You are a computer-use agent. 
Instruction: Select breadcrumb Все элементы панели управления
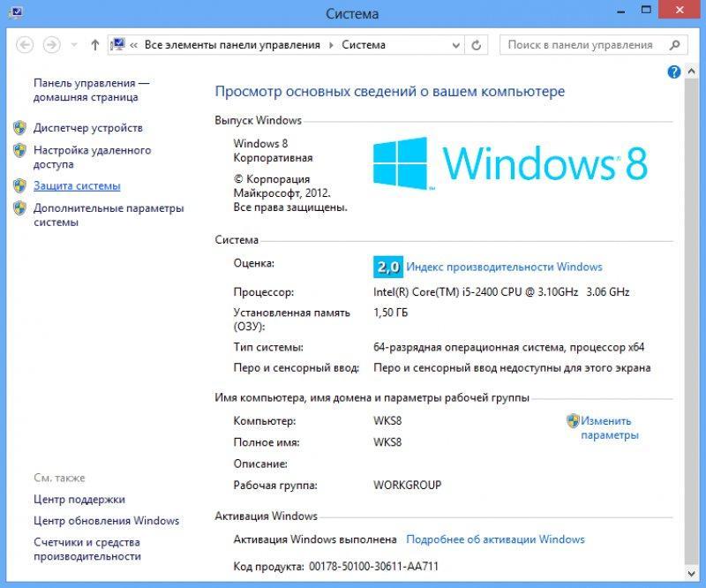point(232,45)
